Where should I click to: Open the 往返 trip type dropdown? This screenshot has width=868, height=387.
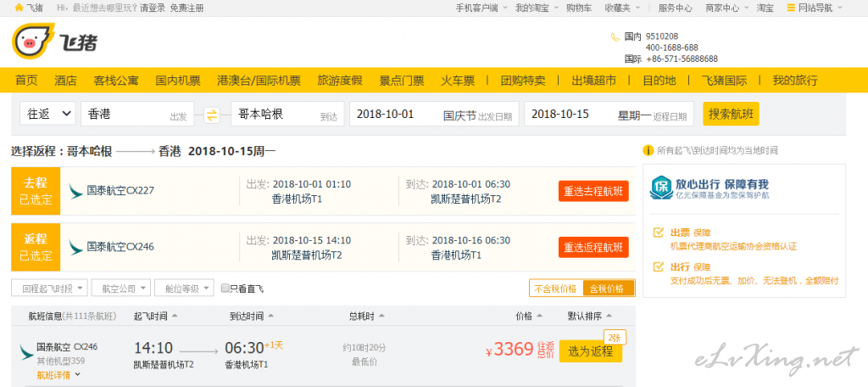[x=47, y=114]
